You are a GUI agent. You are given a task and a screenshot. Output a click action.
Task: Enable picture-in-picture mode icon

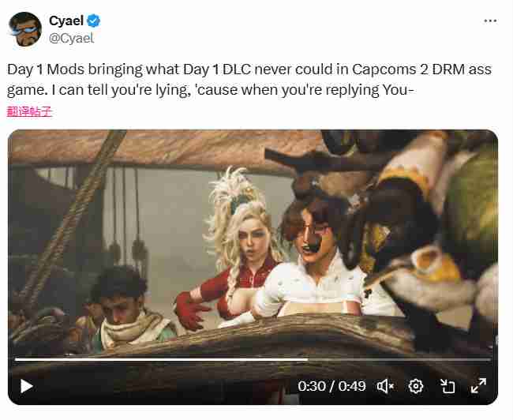[447, 386]
